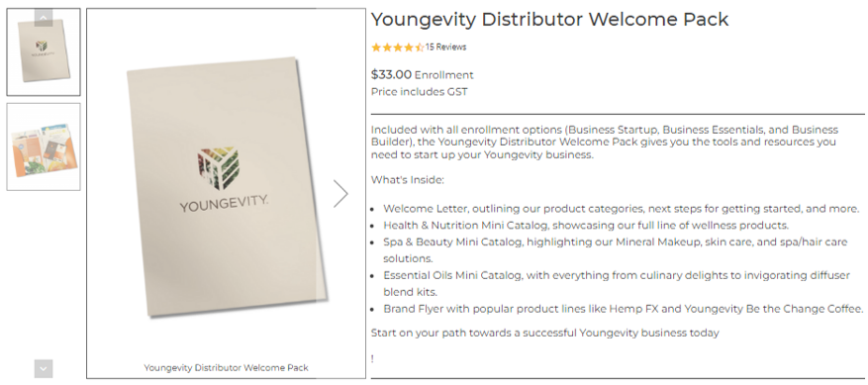868x385 pixels.
Task: Click the YOUNGEVITY wordmark on folder image
Action: [225, 203]
